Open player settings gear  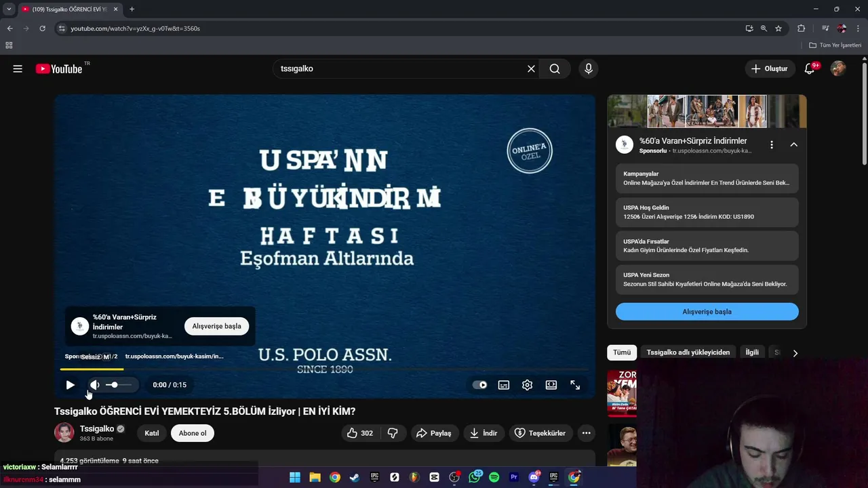click(528, 385)
